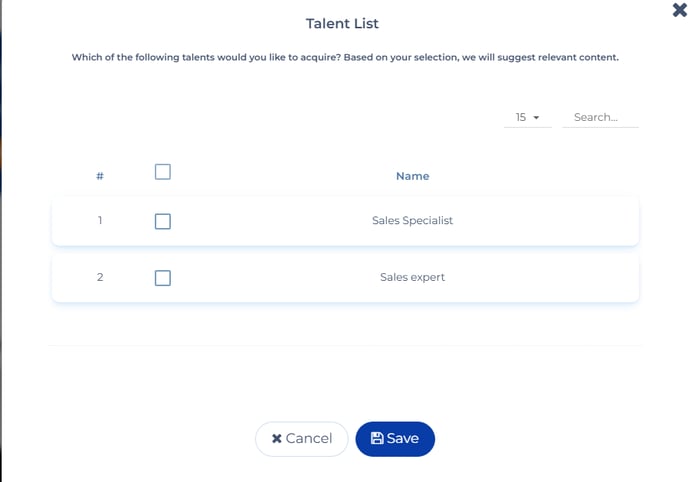
Task: Save the selected talents
Action: click(x=395, y=439)
